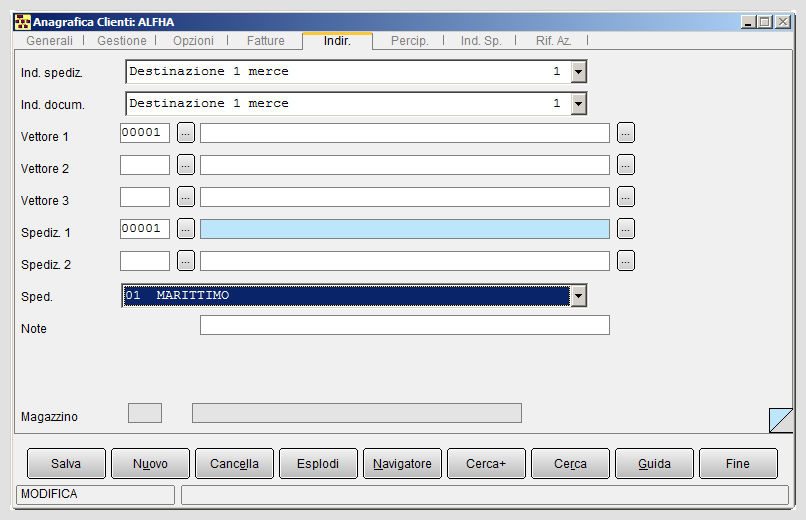Click the MODIFICA status bar text

point(49,494)
